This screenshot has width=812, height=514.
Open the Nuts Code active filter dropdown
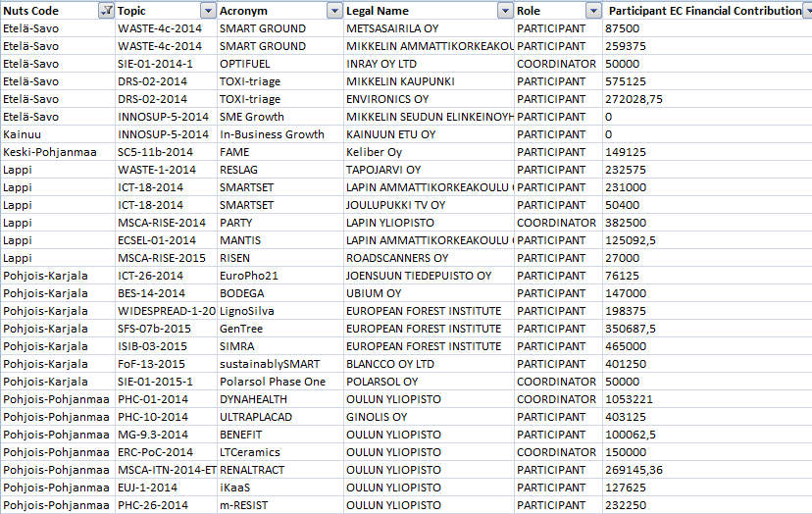pos(106,11)
